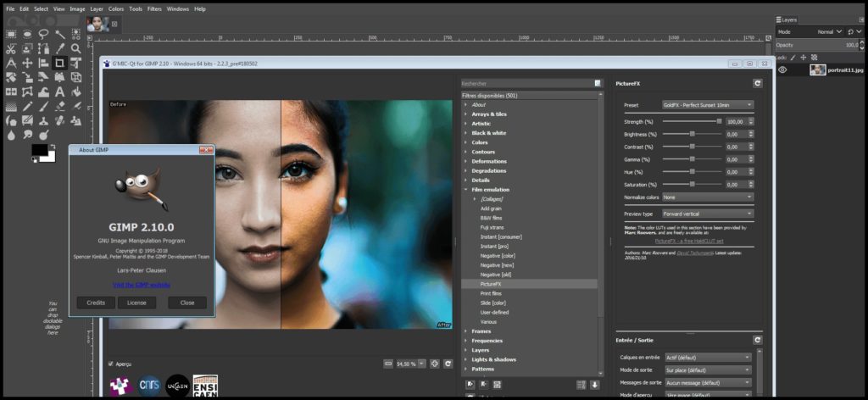Toggle the Aperçu preview checkbox

pyautogui.click(x=111, y=364)
